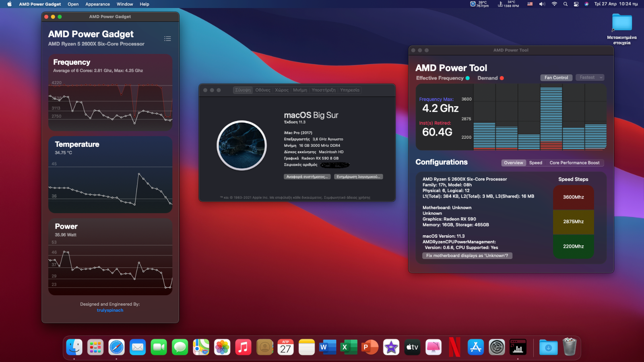Open FaceTime from the dock
Viewport: 644px width, 362px height.
(x=159, y=347)
